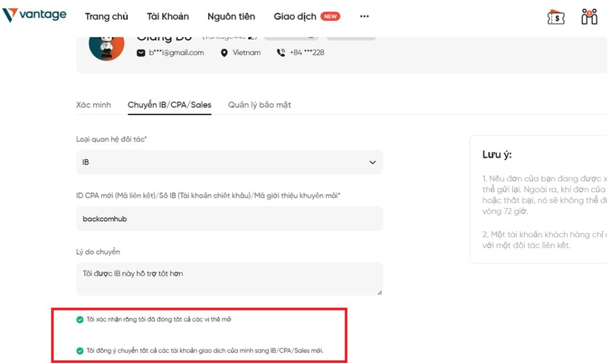Focus the Lý do chuyển textarea
607x364 pixels.
[230, 279]
